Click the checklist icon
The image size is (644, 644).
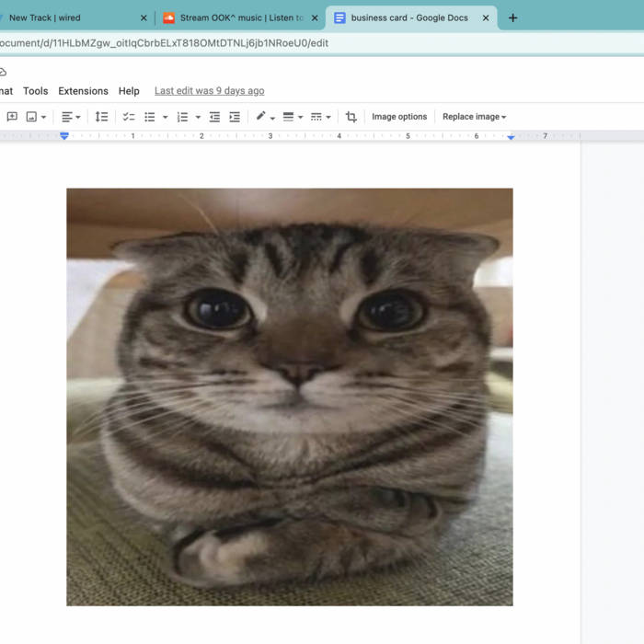[129, 117]
